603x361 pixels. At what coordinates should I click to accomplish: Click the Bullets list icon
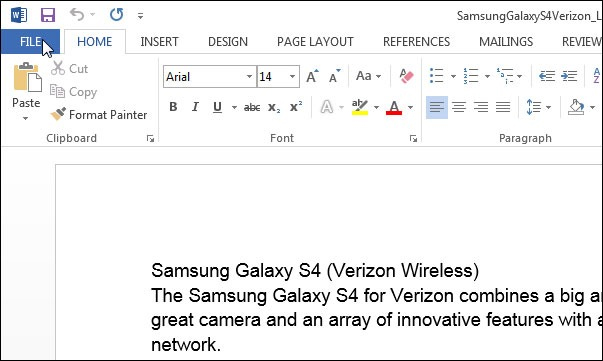(436, 76)
